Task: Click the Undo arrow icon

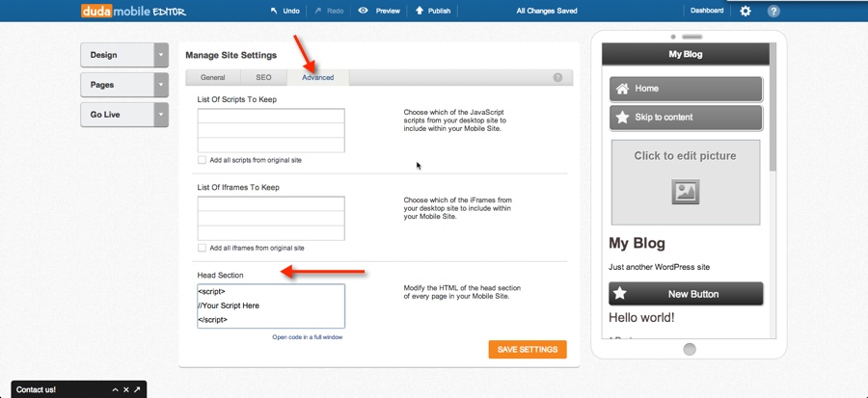Action: [x=274, y=11]
